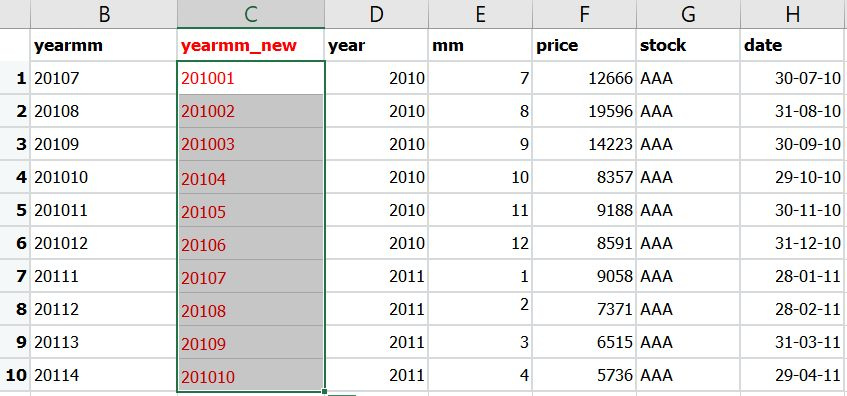Select the 201011 cell
The width and height of the screenshot is (847, 396).
tap(104, 210)
